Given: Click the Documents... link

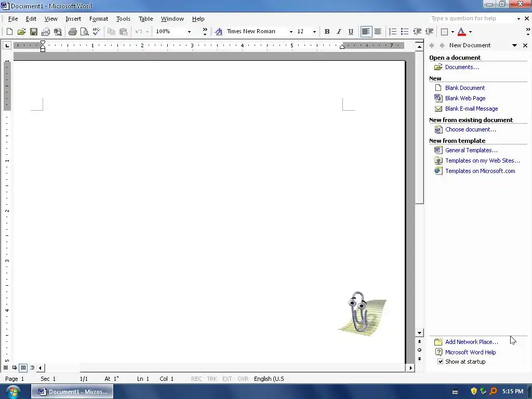Looking at the screenshot, I should click(462, 67).
